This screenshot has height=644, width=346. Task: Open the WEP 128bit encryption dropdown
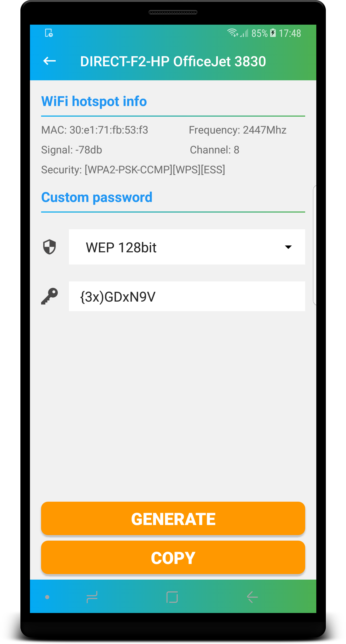pos(187,247)
